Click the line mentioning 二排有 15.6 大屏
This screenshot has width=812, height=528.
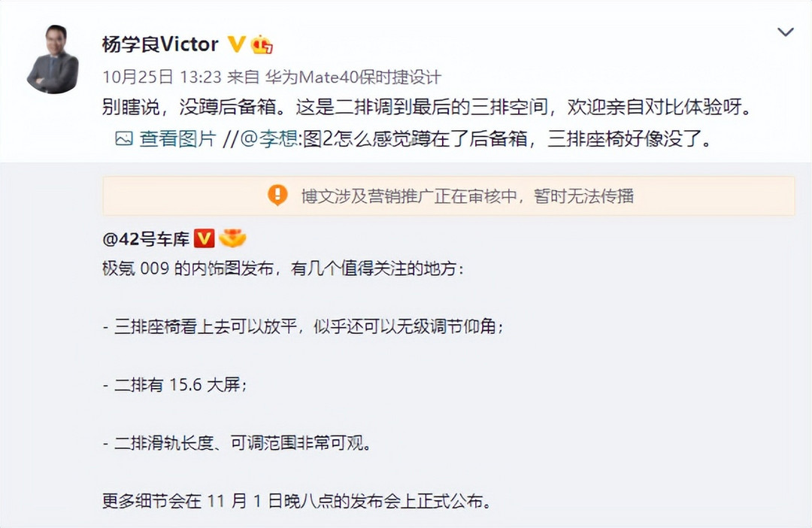click(x=175, y=385)
